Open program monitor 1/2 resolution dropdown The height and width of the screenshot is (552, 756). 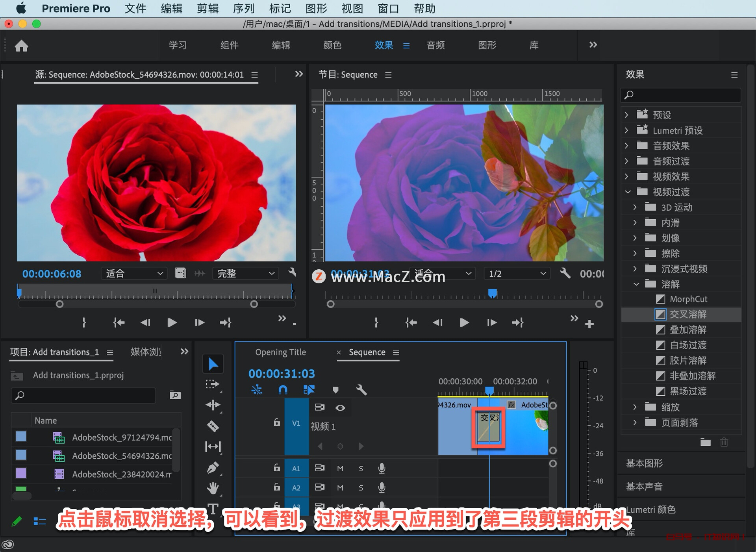point(517,273)
